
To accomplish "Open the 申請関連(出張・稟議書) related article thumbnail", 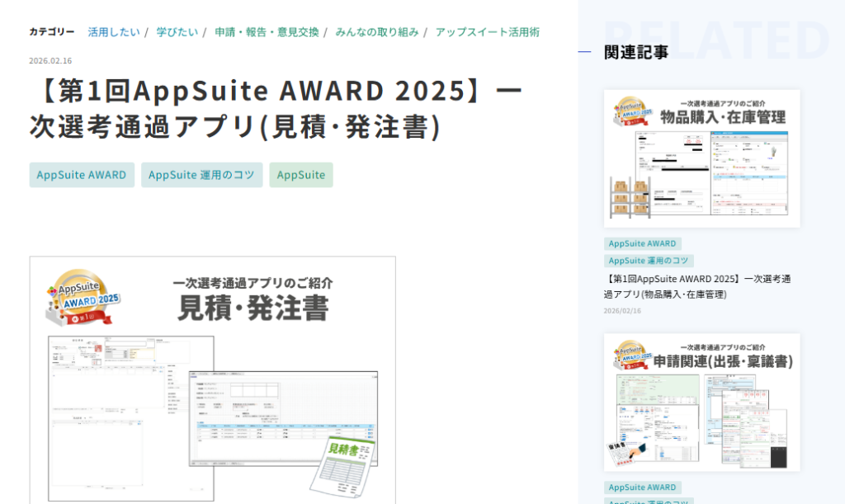I will click(x=701, y=403).
